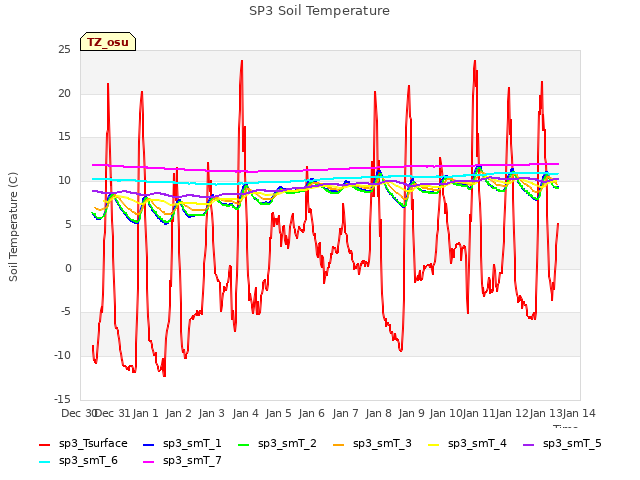Click the Jan 9 x-axis label
This screenshot has height=480, width=640.
(x=411, y=413)
